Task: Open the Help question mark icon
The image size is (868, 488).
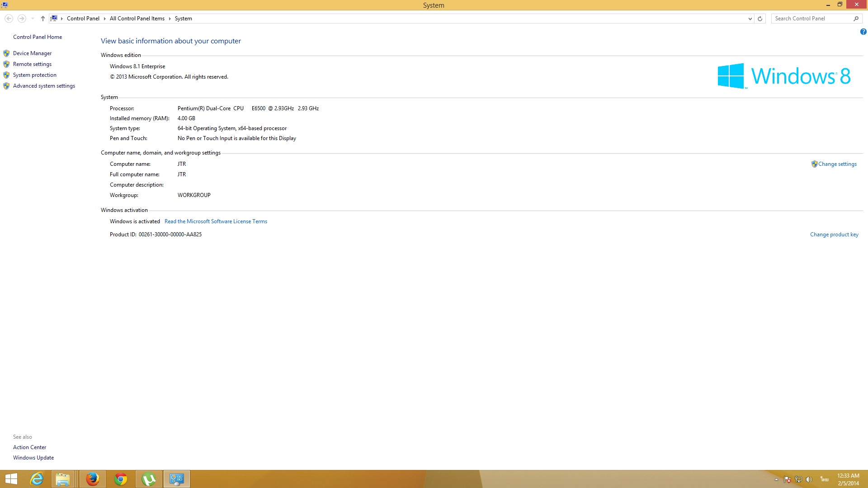Action: click(x=863, y=32)
